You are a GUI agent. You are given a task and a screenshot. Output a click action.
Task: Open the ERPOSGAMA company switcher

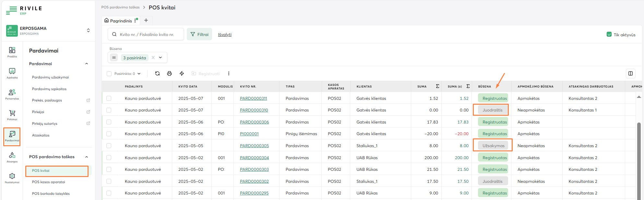pyautogui.click(x=88, y=30)
